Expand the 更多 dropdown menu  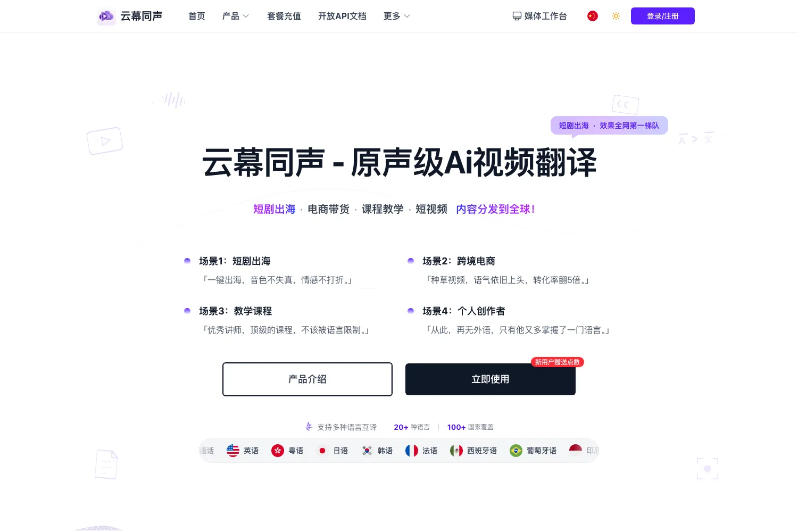(397, 16)
